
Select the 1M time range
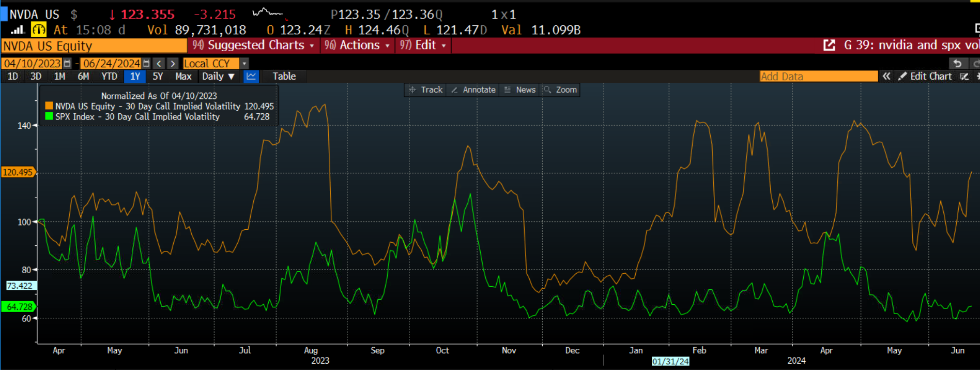59,76
